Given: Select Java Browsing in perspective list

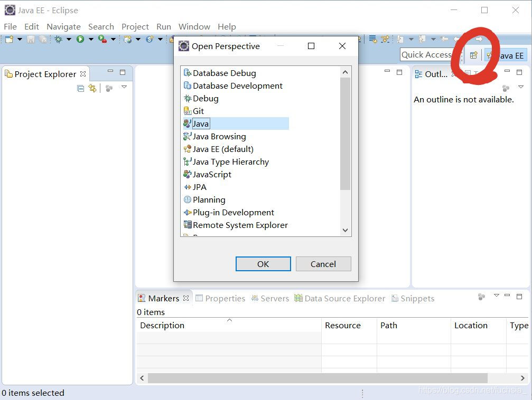Looking at the screenshot, I should click(x=214, y=136).
